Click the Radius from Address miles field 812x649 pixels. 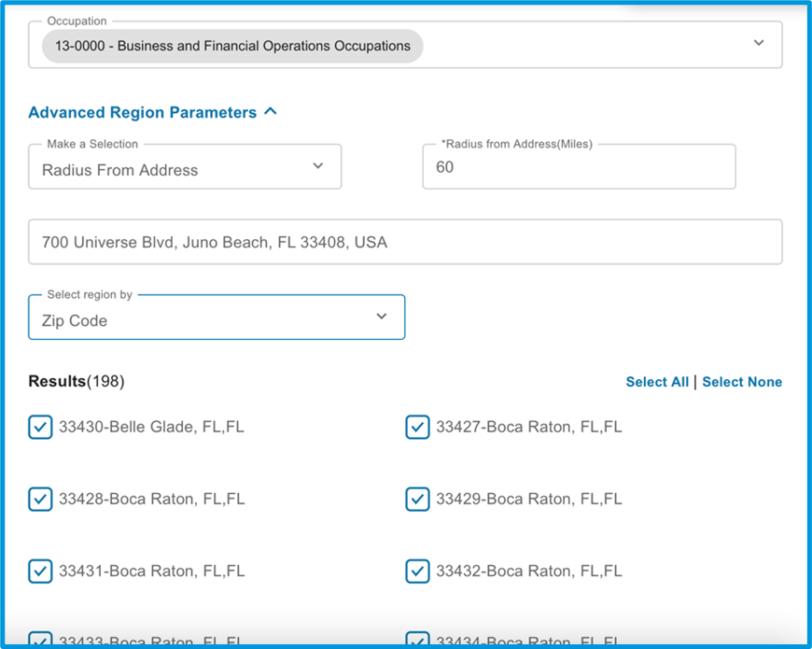tap(579, 167)
